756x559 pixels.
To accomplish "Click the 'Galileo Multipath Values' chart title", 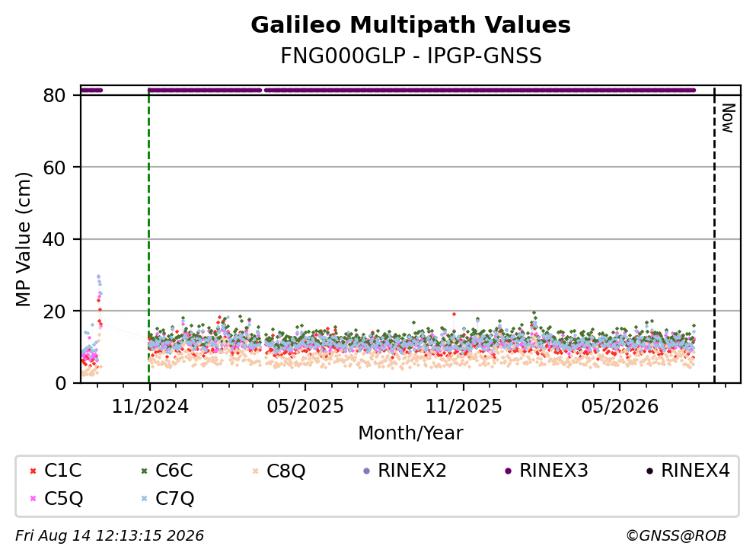I will (410, 25).
